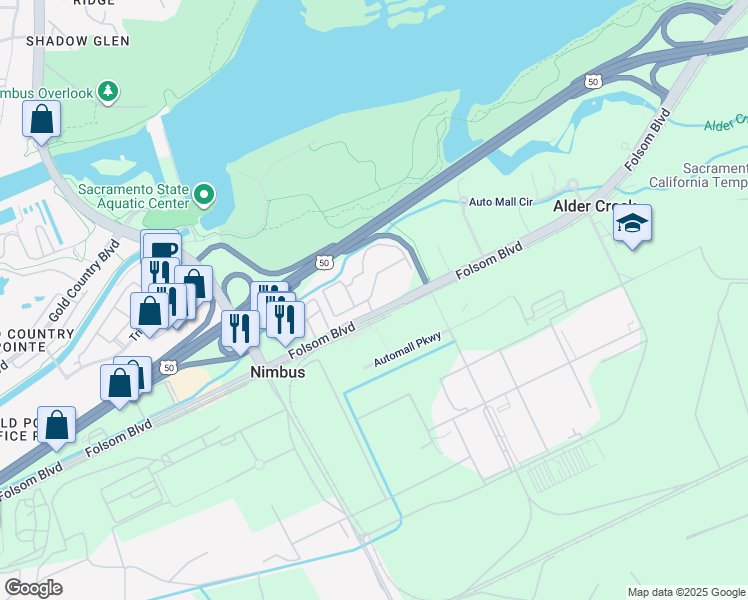Viewport: 748px width, 600px height.
Task: Click the US 50 shield beside Sacramento State Aquatic Center
Action: 324,262
